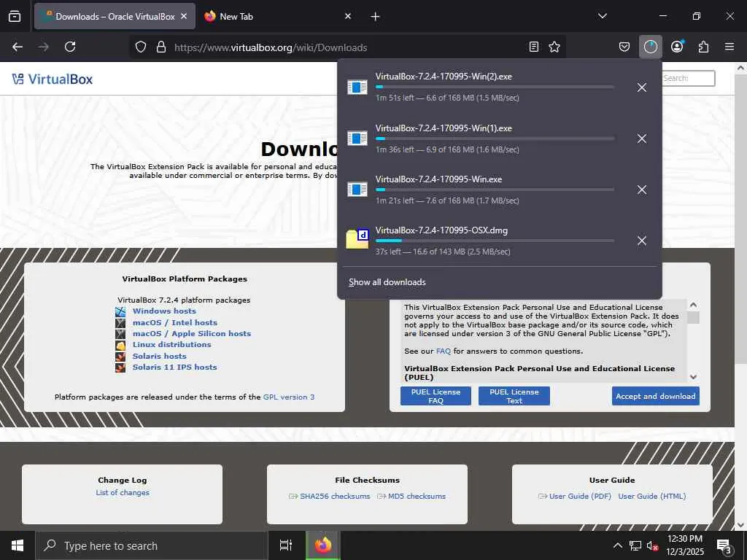
Task: Cancel the VirtualBox-7.2.4-170995-Win.exe download
Action: point(642,190)
